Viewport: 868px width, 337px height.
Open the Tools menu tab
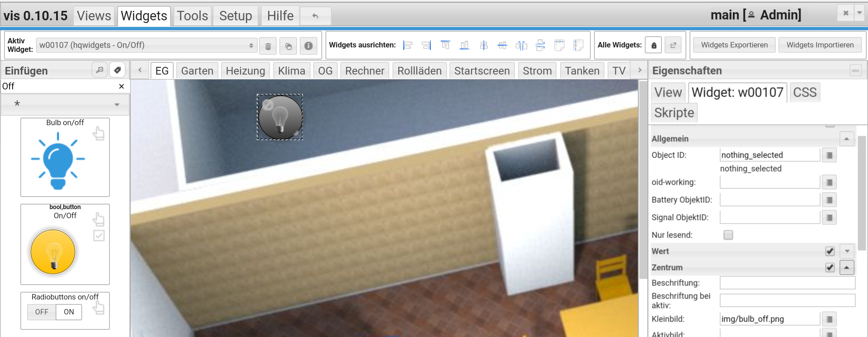[192, 16]
